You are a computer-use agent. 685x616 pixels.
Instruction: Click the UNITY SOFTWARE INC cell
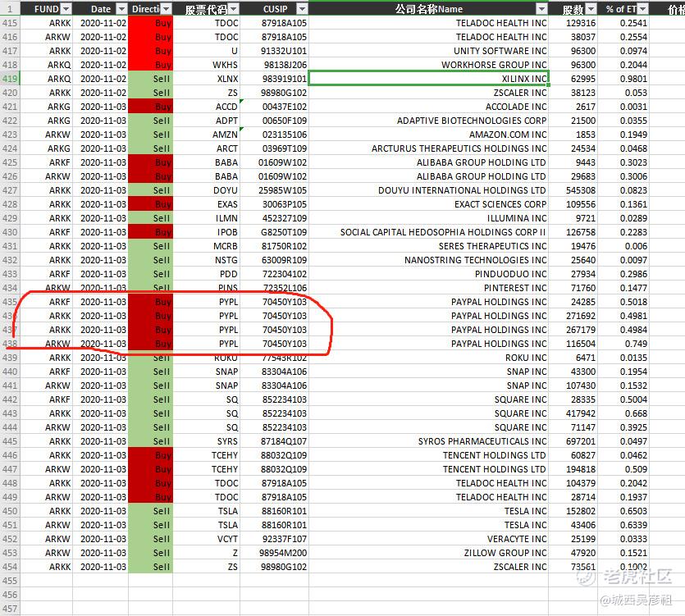click(428, 51)
